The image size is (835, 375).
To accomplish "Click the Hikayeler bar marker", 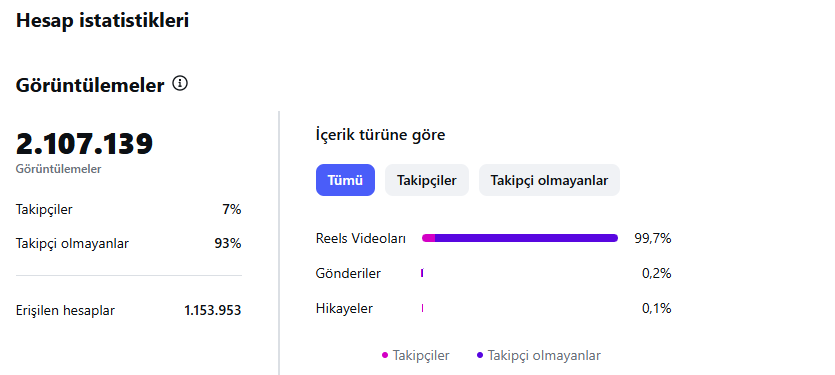I will [x=422, y=308].
